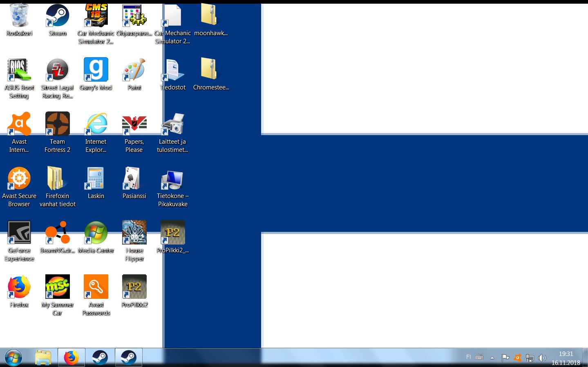Show hidden notification area icons
This screenshot has height=367, width=588.
coord(492,358)
